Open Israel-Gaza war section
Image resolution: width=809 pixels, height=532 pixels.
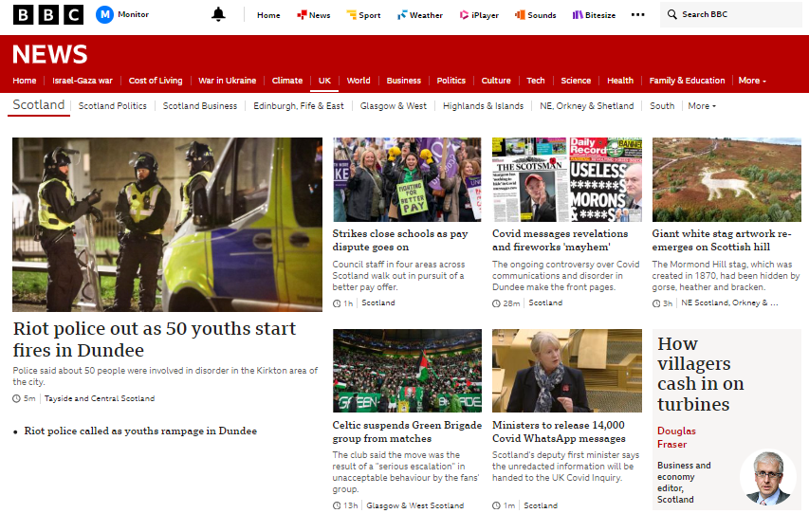82,81
